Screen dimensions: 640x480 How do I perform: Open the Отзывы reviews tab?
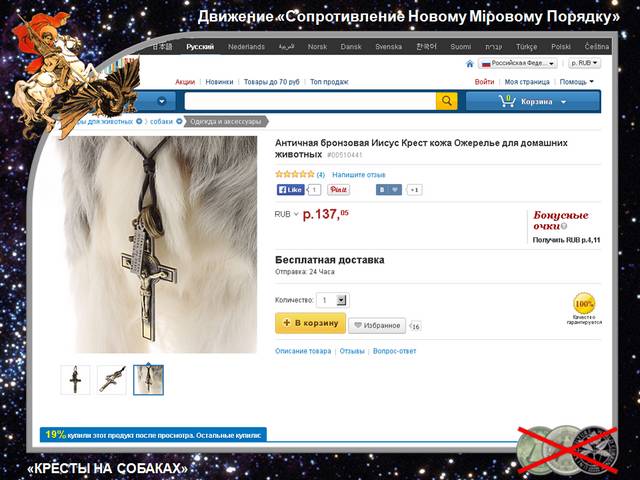click(352, 351)
